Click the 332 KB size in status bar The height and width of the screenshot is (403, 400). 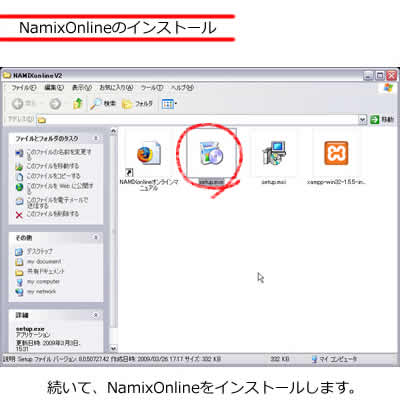click(280, 359)
